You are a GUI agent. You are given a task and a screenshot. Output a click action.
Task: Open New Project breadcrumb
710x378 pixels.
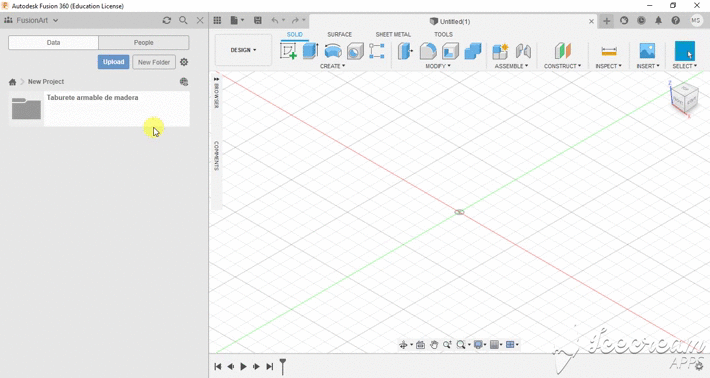pyautogui.click(x=46, y=82)
